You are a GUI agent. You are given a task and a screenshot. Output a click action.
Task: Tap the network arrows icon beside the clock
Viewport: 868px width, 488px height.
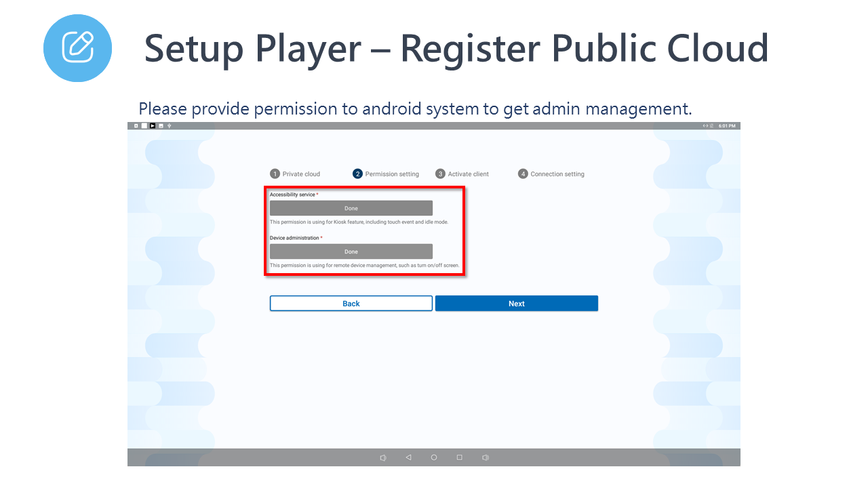(x=706, y=126)
